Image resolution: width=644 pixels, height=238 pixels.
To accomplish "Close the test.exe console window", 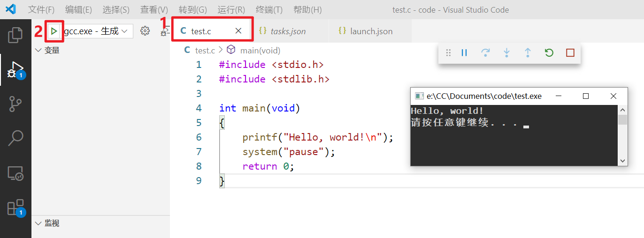I will pos(613,96).
